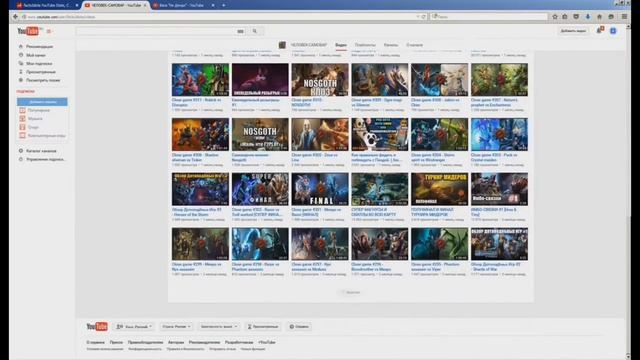
Task: Open the address bar history dropdown arrow
Action: coord(418,17)
